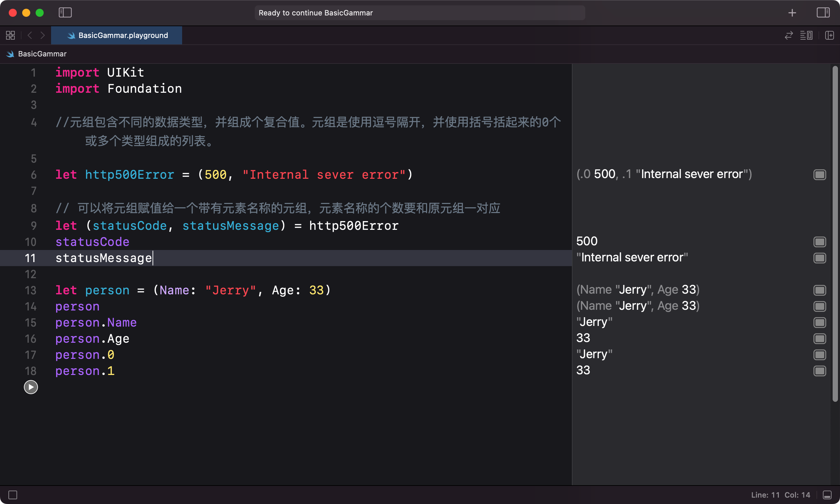Click the vertical scrollbar of results
The image size is (840, 504).
(835, 234)
